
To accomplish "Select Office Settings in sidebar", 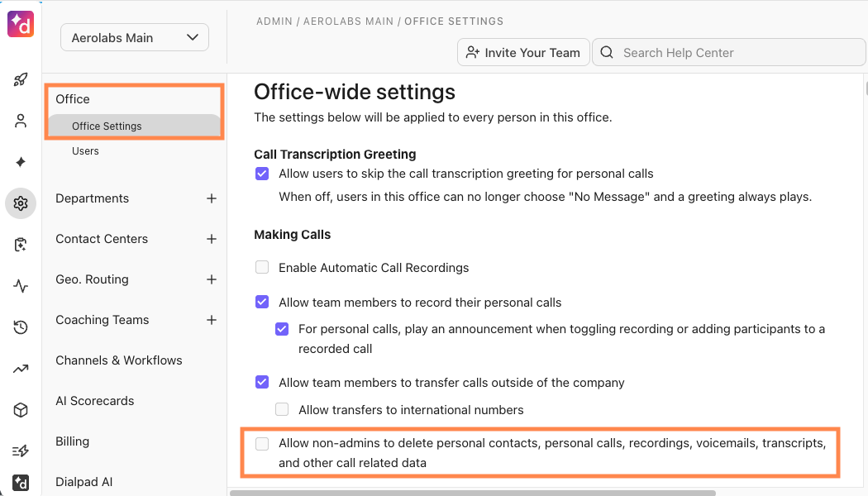I will [134, 126].
